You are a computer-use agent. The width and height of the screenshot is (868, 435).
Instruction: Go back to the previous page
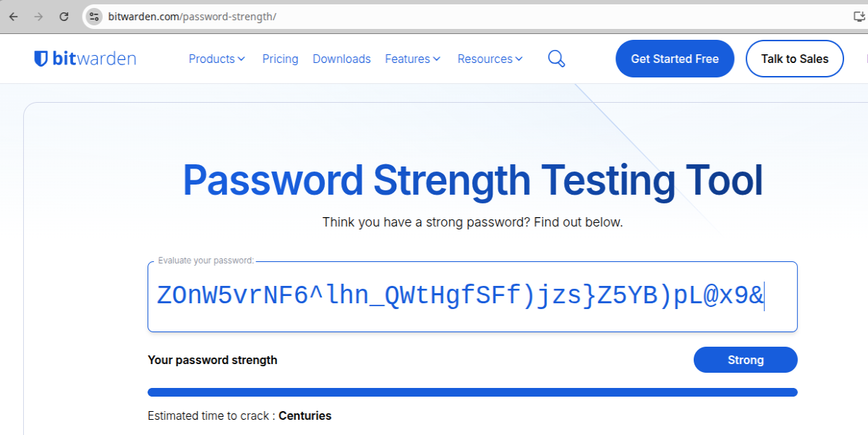click(x=14, y=16)
